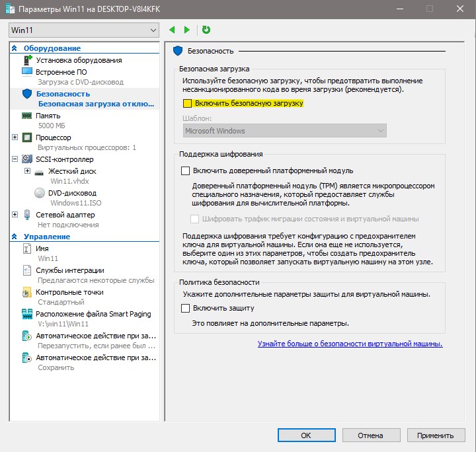Select the Встроенное ПО item
The image size is (476, 452).
[x=61, y=72]
